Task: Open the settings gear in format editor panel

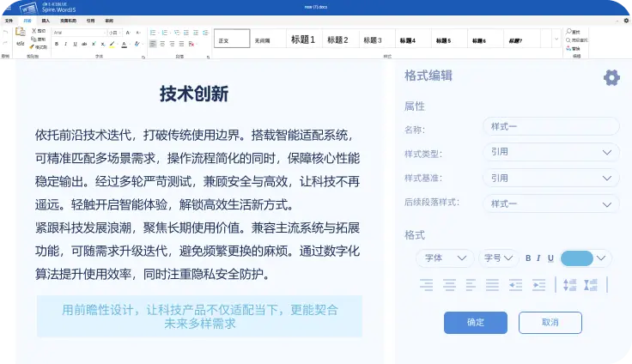Action: pos(611,77)
